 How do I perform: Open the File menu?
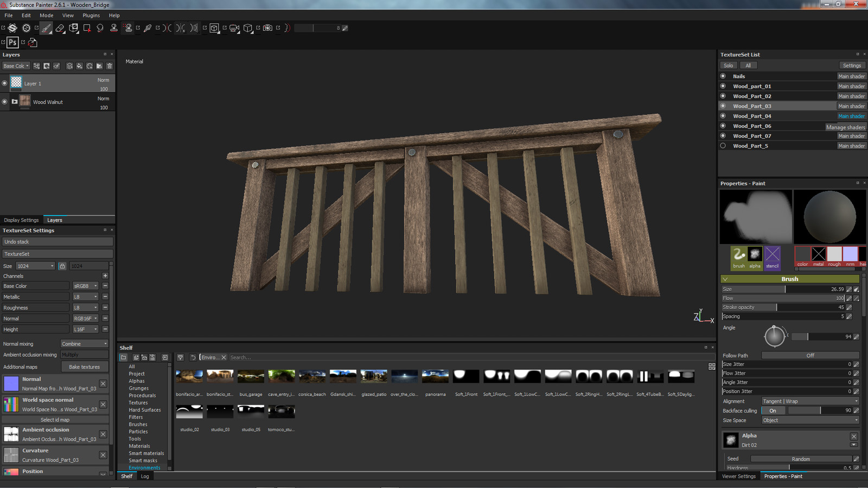9,15
